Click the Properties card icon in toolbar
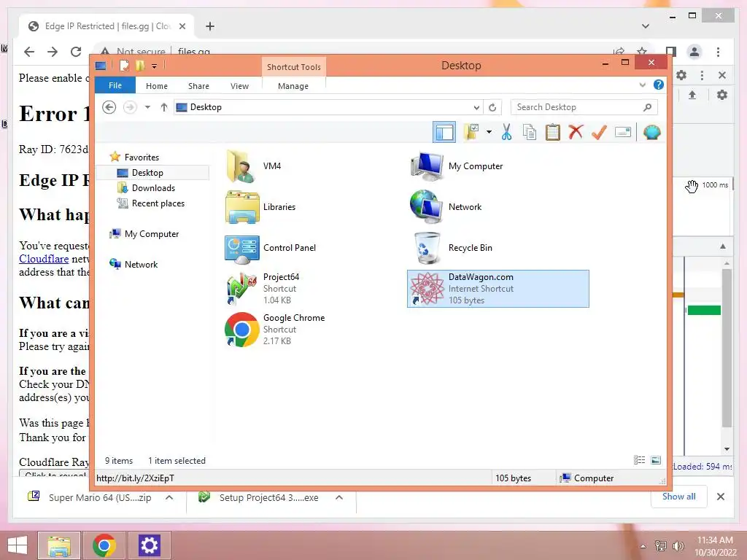This screenshot has width=747, height=560. (x=623, y=132)
